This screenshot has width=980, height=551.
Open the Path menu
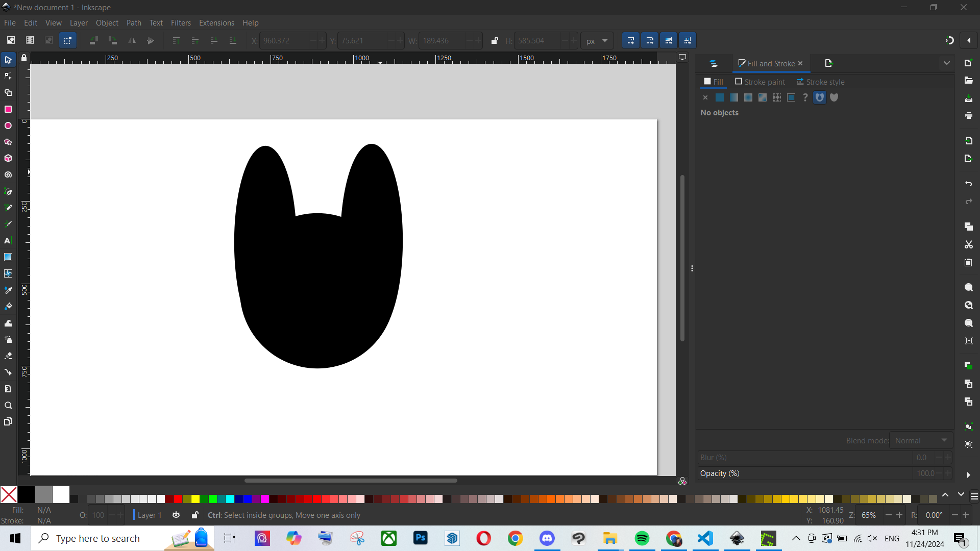pos(134,23)
